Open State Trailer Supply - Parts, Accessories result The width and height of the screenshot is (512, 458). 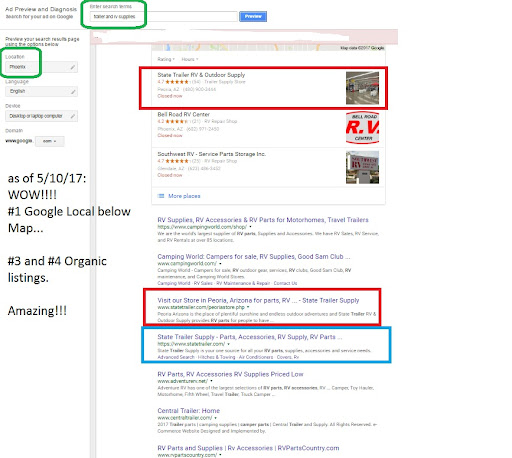tap(250, 337)
